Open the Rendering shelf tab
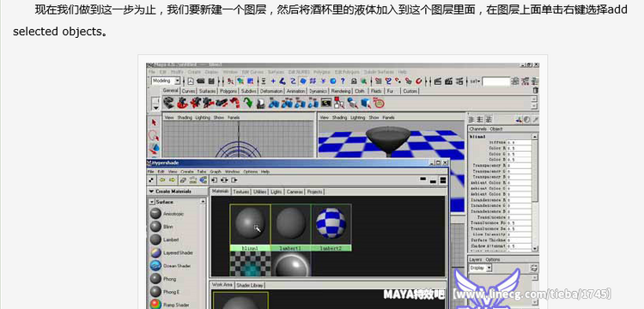Image resolution: width=644 pixels, height=309 pixels. pyautogui.click(x=341, y=91)
